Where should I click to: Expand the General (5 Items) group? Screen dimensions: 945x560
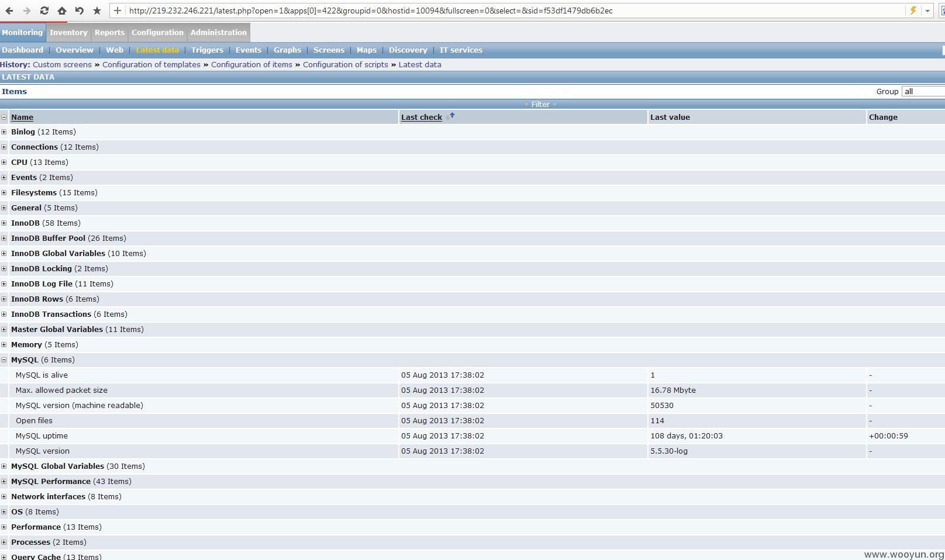tap(4, 208)
